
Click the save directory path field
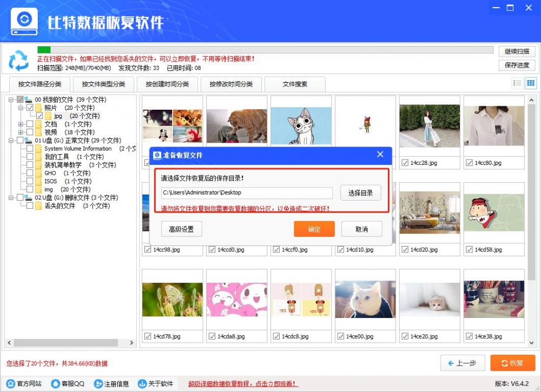point(246,193)
